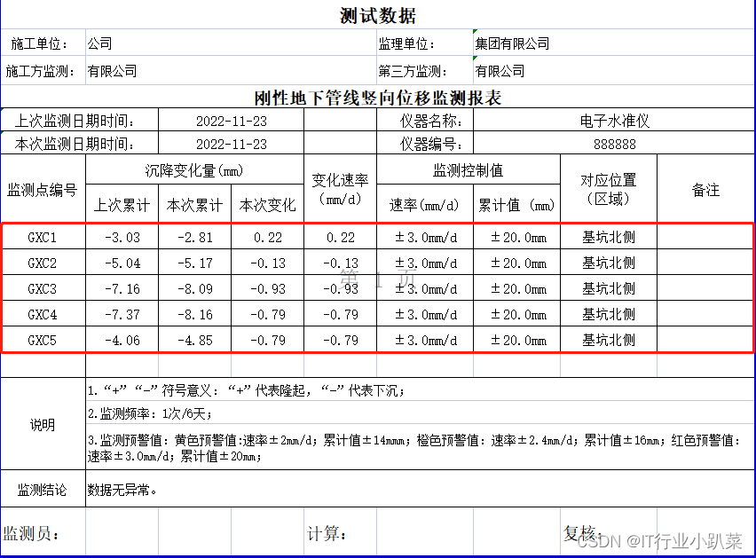Select the heading '刚性地下管线竖向位移监测报表'
756x558 pixels.
coord(377,98)
